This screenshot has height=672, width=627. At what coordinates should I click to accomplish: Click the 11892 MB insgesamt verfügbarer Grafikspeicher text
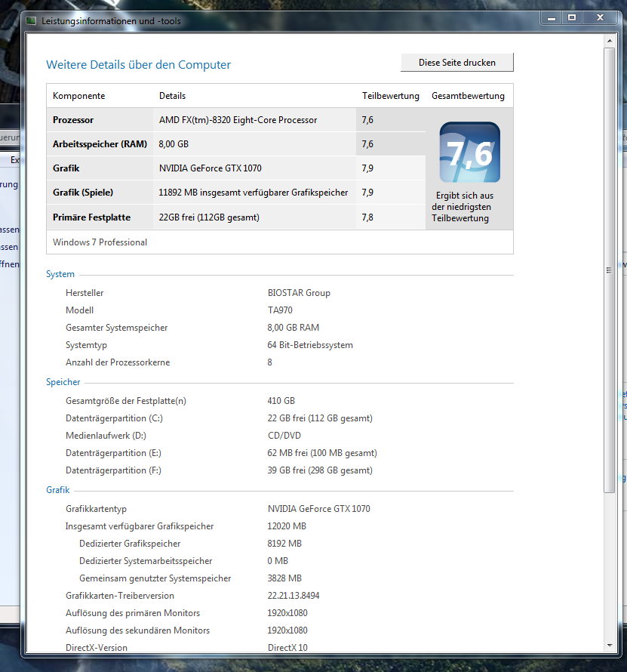253,193
